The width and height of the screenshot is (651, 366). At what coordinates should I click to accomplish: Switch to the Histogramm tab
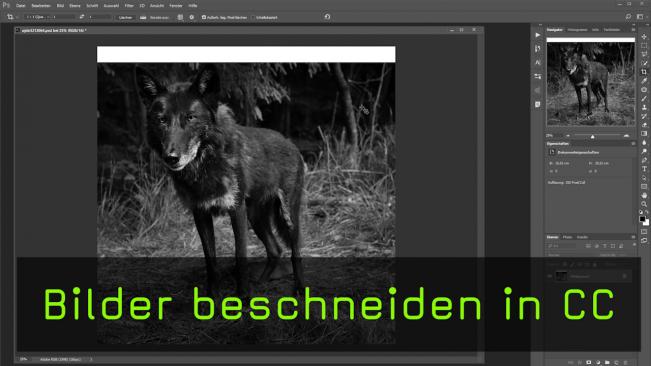click(x=577, y=30)
